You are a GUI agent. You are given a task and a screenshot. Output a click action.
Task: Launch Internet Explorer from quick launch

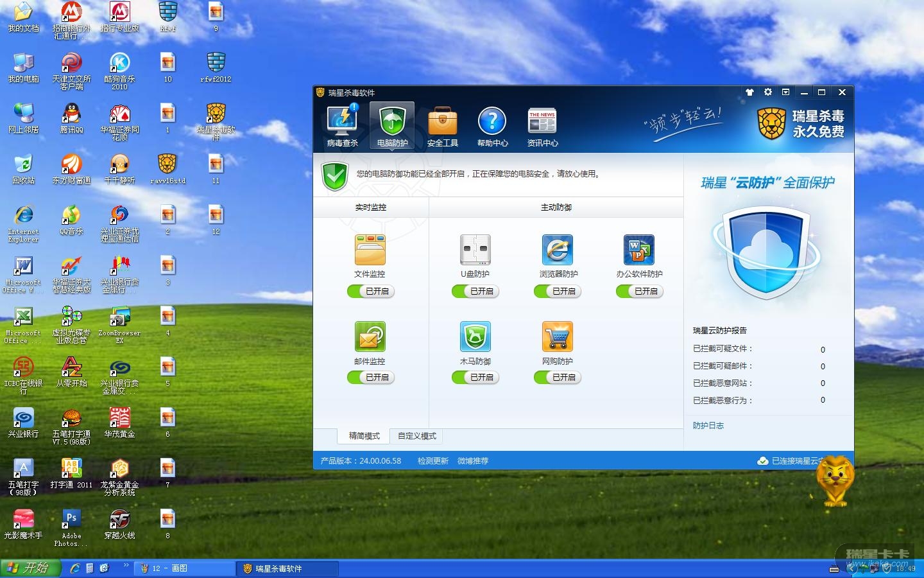point(75,568)
